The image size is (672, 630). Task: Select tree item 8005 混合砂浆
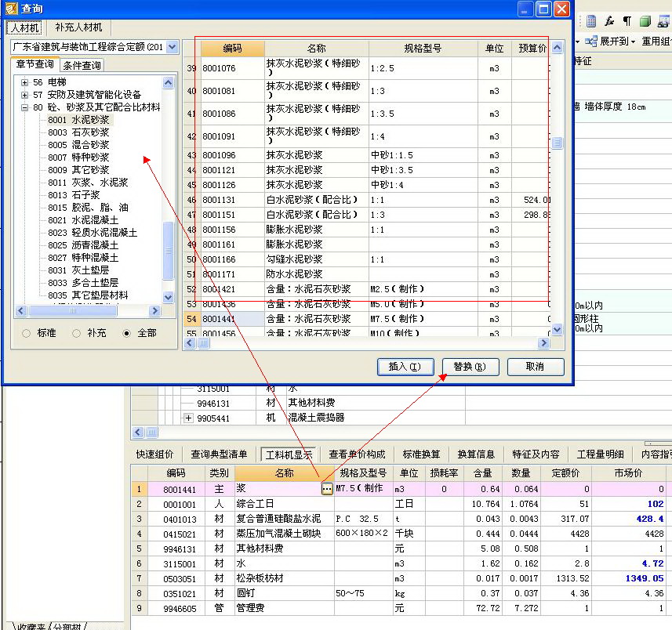click(78, 145)
